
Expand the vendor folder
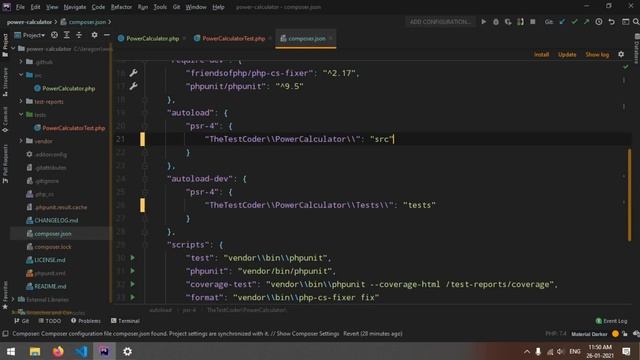click(x=21, y=141)
